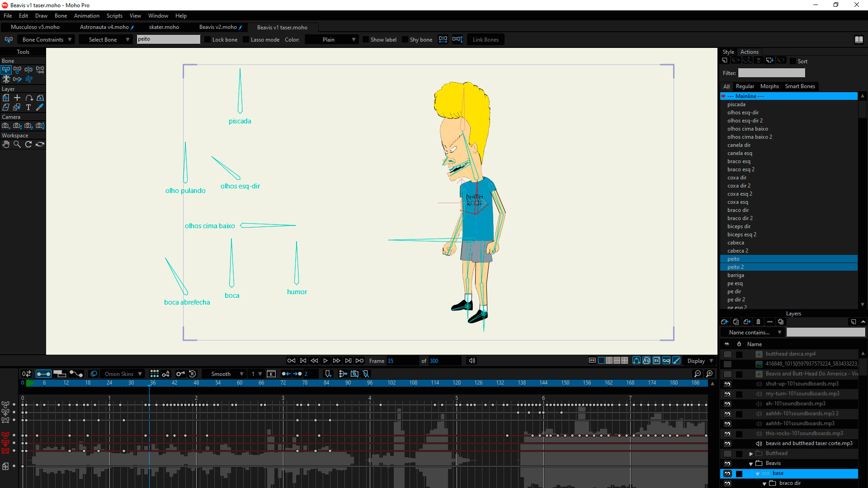
Task: Click the Track Camera tool
Action: (x=6, y=126)
